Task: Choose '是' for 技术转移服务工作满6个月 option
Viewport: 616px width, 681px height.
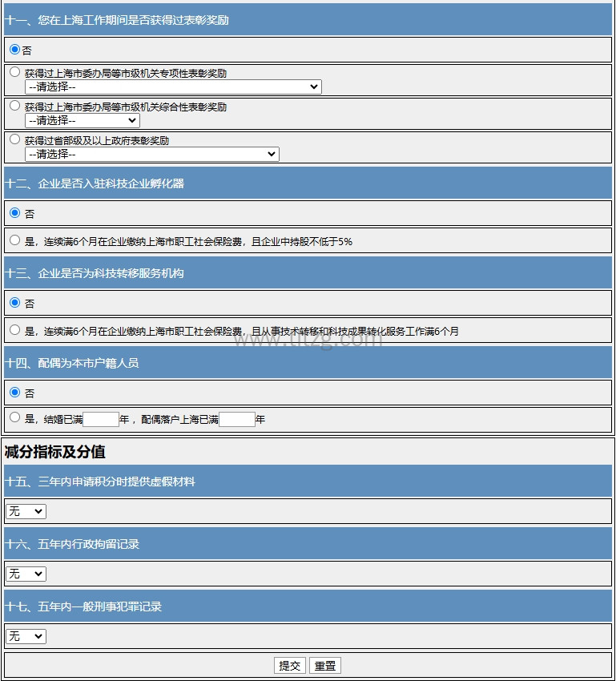Action: point(14,330)
